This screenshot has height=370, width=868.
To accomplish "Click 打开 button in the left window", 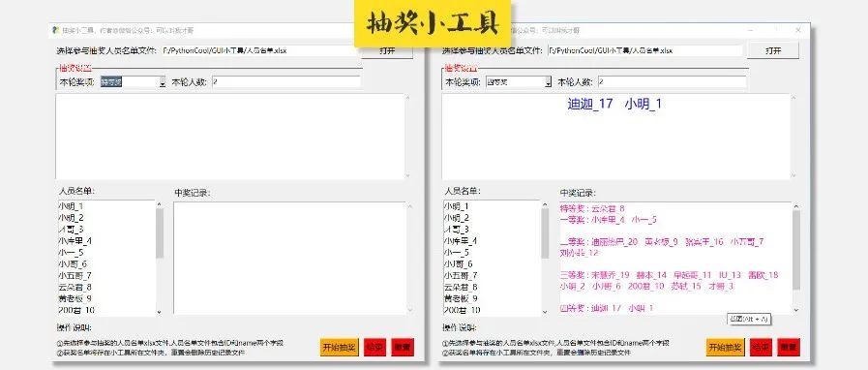I will (387, 50).
